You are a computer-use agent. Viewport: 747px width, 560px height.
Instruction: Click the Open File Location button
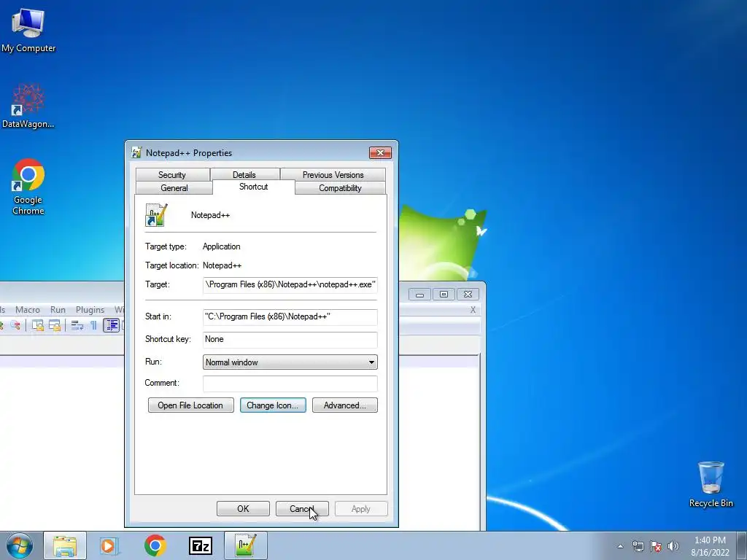tap(190, 405)
